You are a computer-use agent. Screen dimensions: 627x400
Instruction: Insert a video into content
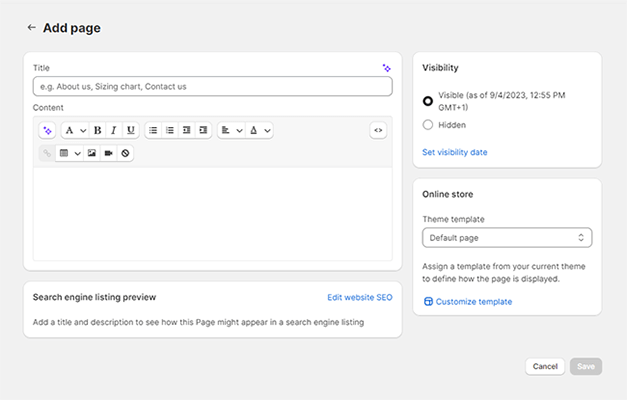108,153
